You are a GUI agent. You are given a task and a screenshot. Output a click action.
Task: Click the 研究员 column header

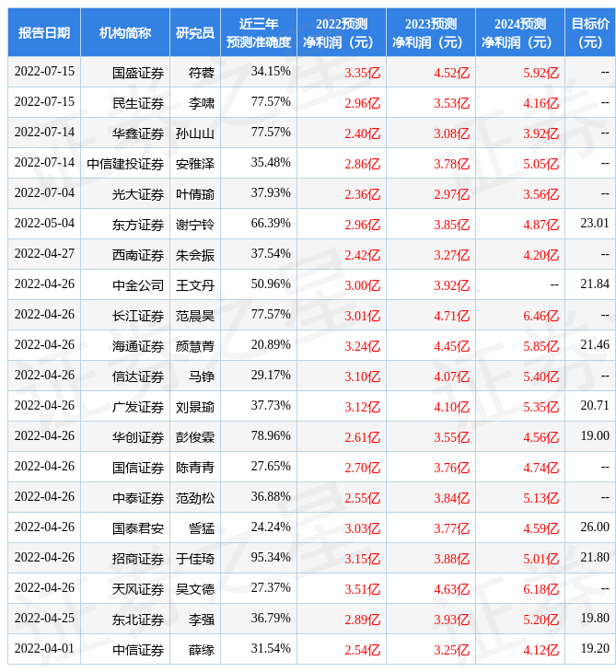[x=195, y=32]
